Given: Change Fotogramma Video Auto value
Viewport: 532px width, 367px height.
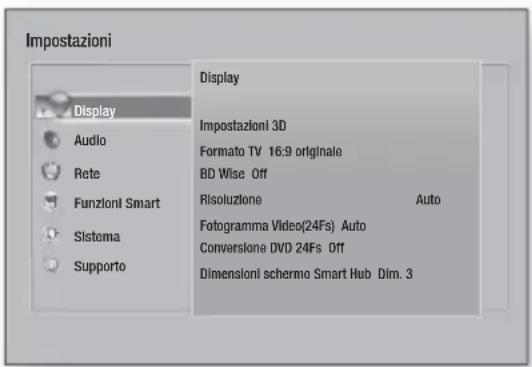Looking at the screenshot, I should (354, 226).
